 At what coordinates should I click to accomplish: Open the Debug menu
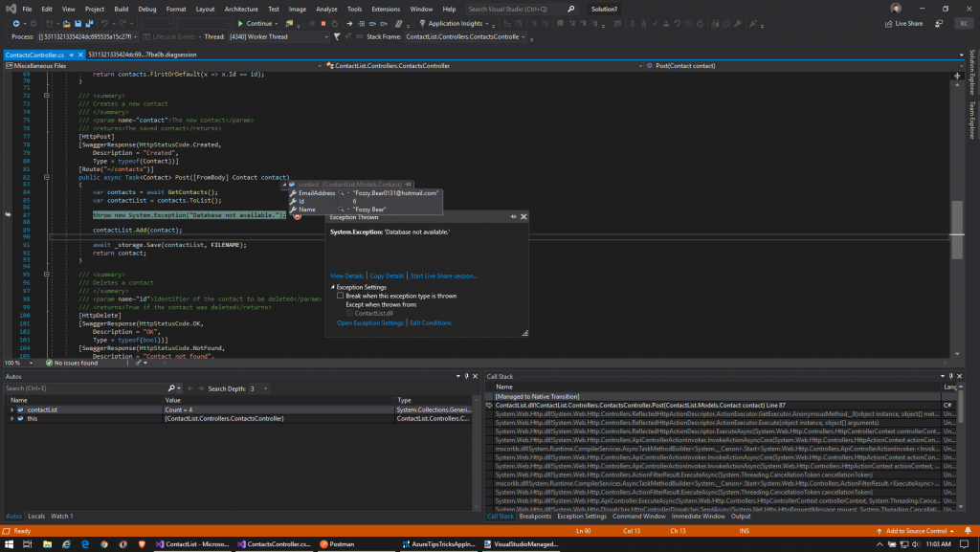[x=146, y=9]
